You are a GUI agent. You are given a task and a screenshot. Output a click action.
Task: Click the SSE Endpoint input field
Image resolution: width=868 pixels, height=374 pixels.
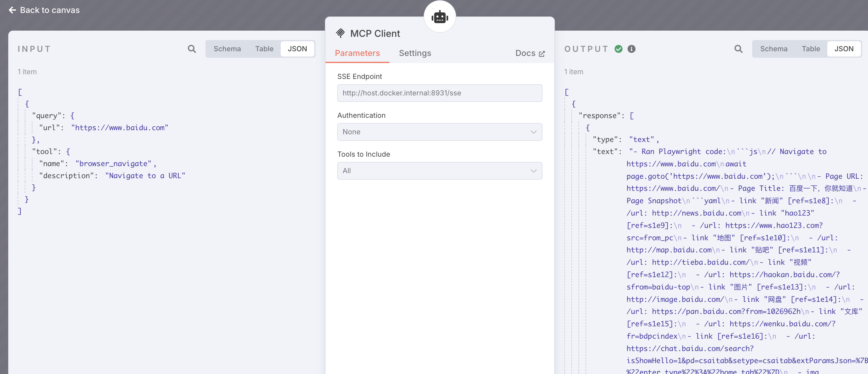[439, 93]
